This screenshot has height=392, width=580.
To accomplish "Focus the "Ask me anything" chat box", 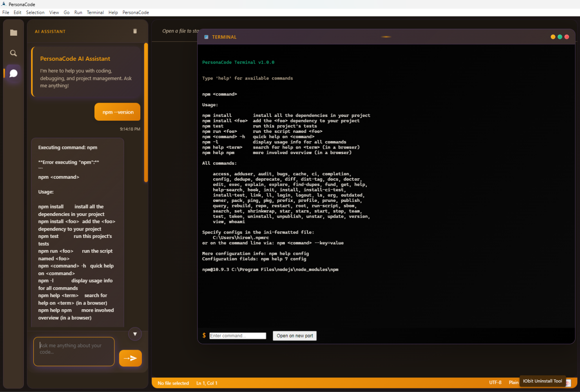I will [74, 351].
